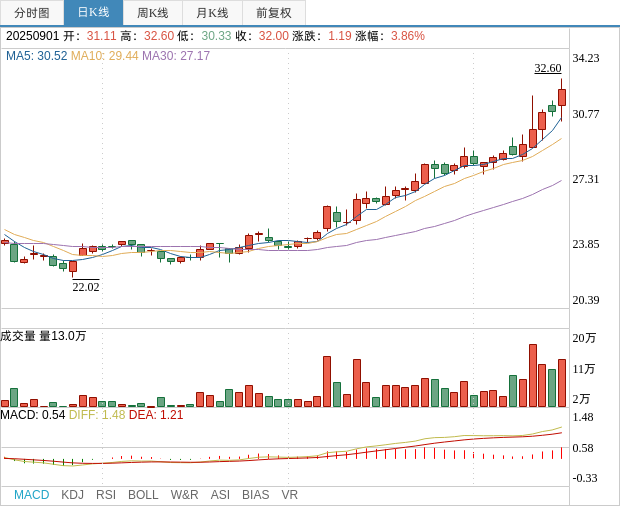Show the BOLL indicator
620x506 pixels.
143,495
